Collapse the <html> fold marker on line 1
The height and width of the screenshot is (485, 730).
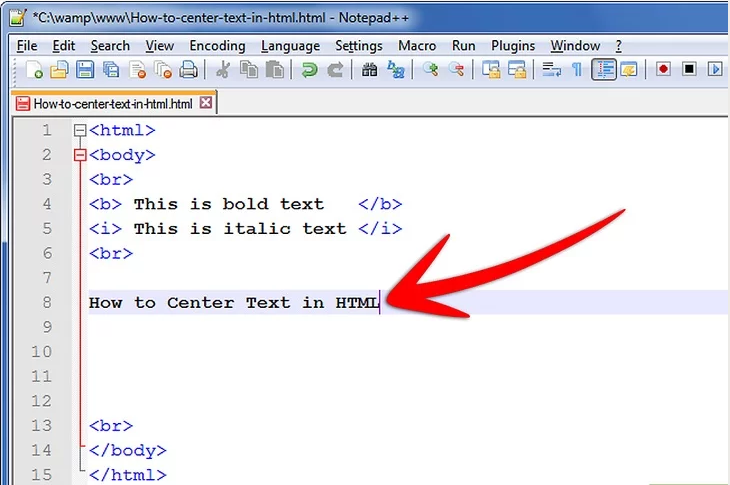click(80, 130)
